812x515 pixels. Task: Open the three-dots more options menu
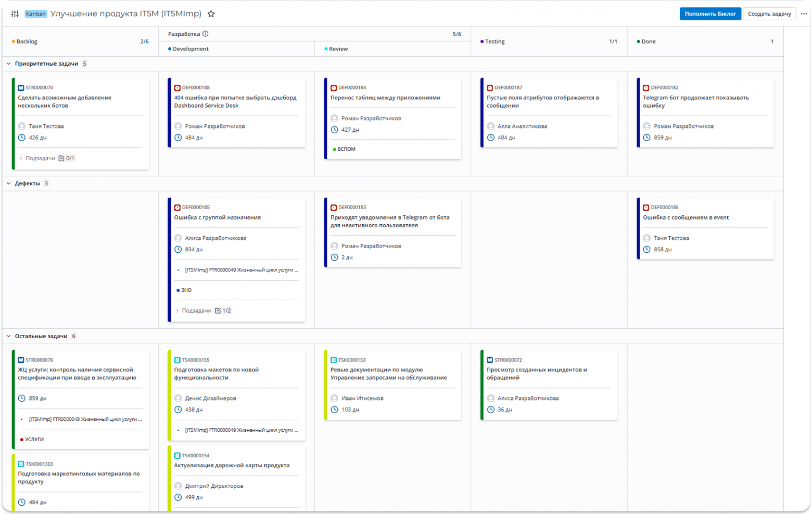[804, 14]
